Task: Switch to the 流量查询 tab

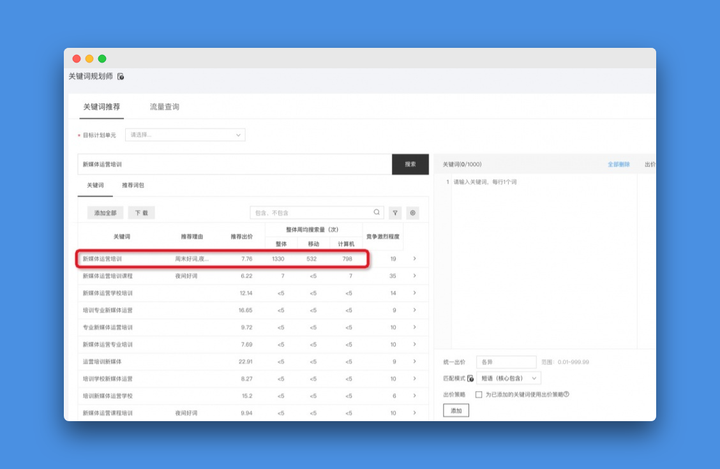Action: pyautogui.click(x=164, y=107)
